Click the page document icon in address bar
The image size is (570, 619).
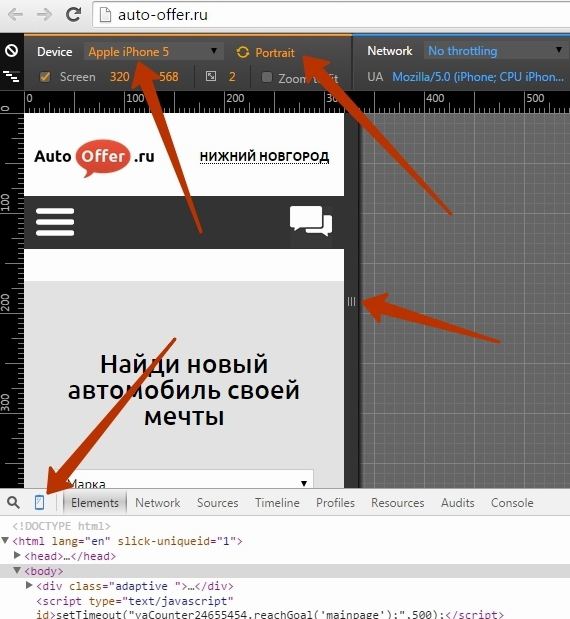point(105,15)
